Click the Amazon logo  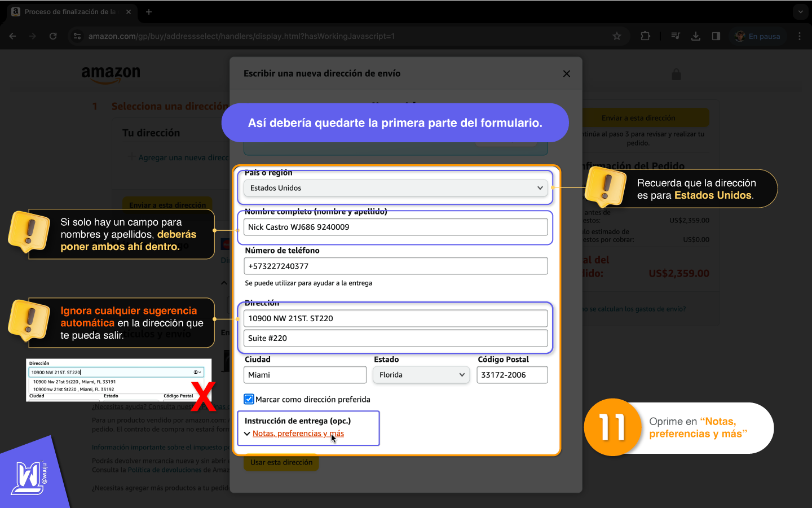[111, 74]
